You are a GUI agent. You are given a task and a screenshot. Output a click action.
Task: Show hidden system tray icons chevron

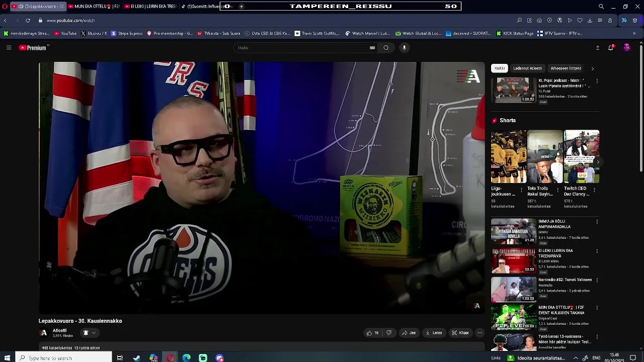click(x=576, y=358)
